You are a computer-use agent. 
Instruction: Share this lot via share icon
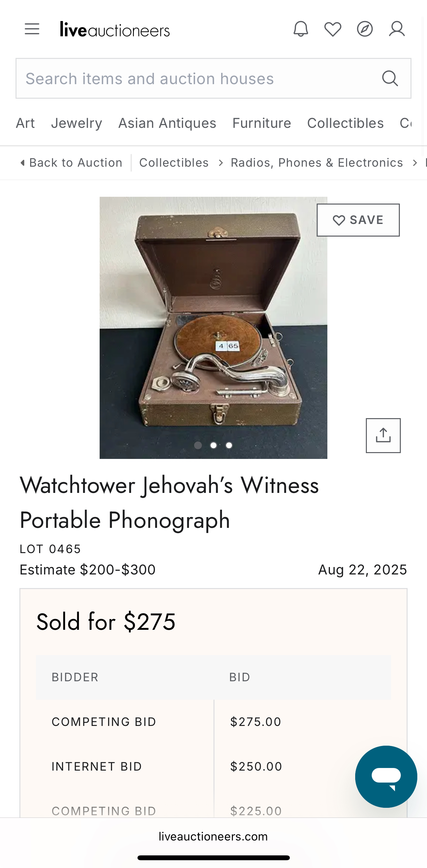[383, 435]
